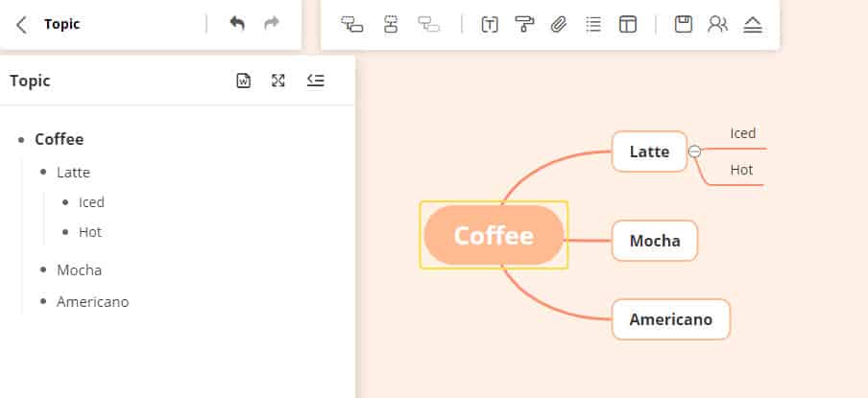This screenshot has height=398, width=868.
Task: Select Hot in the outline list
Action: pyautogui.click(x=90, y=232)
